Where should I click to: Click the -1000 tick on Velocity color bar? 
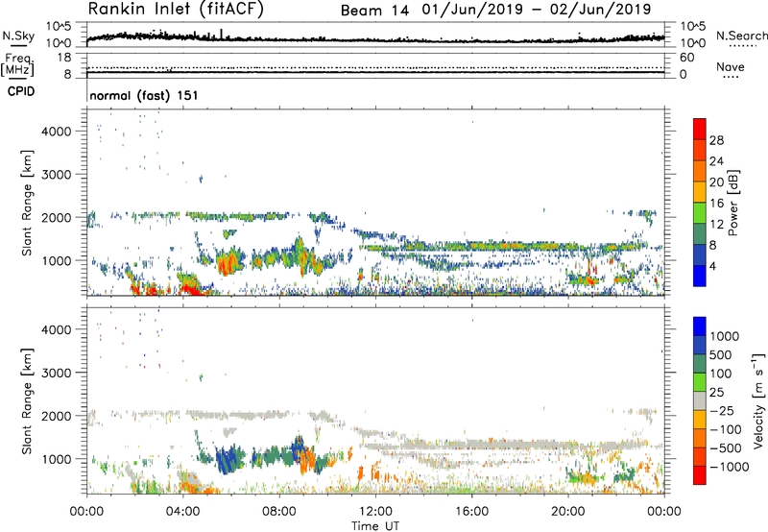tap(729, 467)
